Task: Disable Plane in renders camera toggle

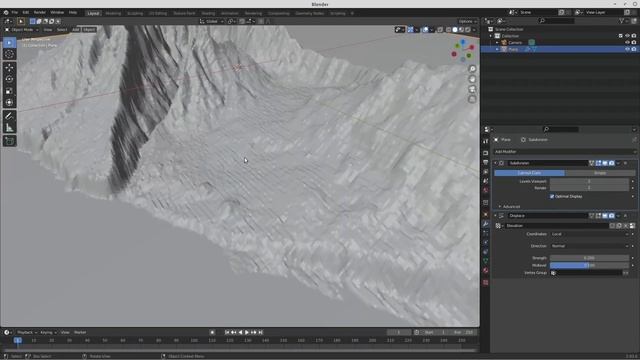Action: pyautogui.click(x=634, y=49)
